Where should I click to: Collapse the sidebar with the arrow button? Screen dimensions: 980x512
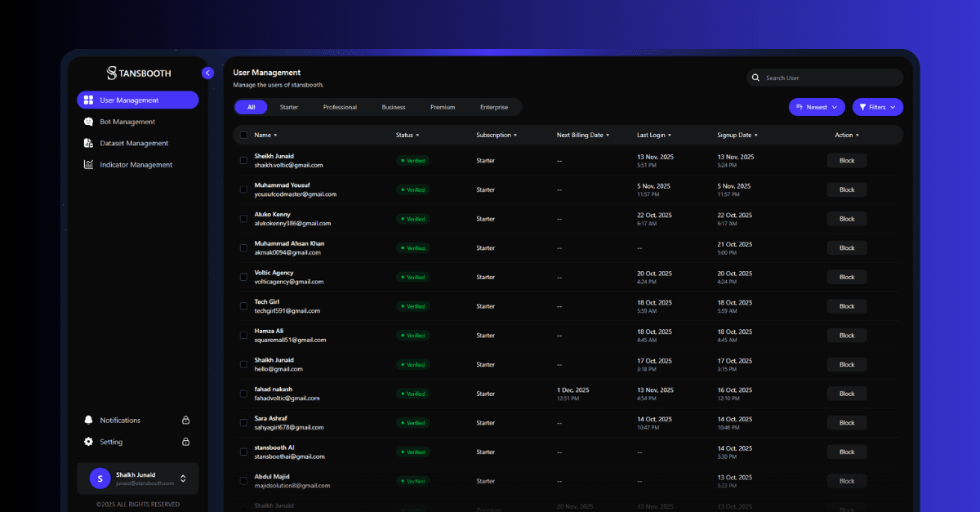(x=207, y=73)
